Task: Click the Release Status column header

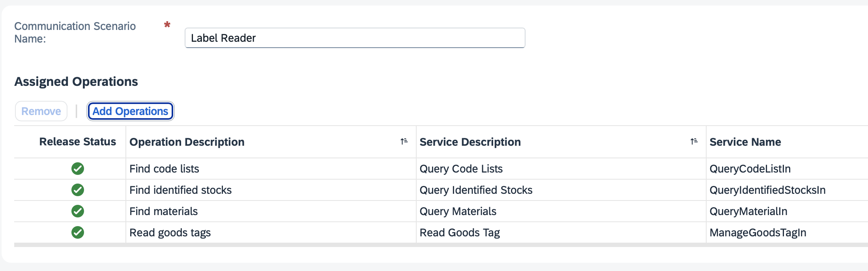Action: (77, 142)
